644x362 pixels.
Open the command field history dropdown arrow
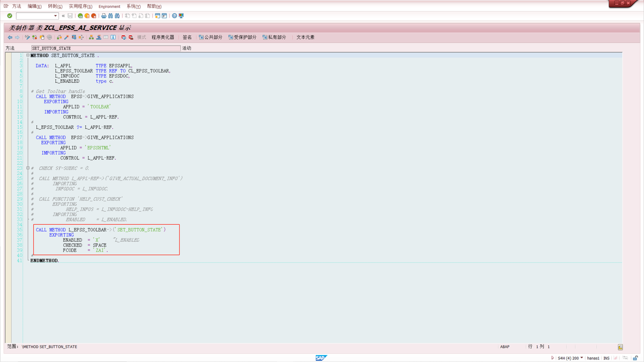tap(55, 16)
